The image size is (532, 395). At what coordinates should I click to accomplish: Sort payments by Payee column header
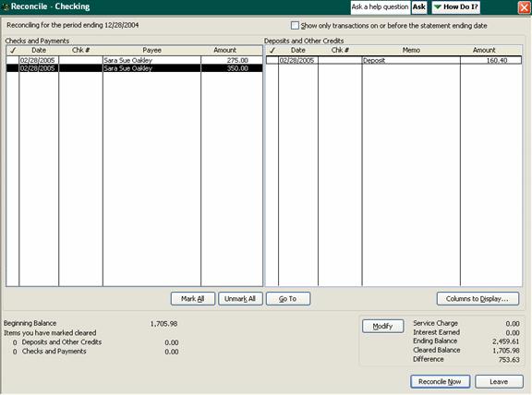click(x=151, y=50)
